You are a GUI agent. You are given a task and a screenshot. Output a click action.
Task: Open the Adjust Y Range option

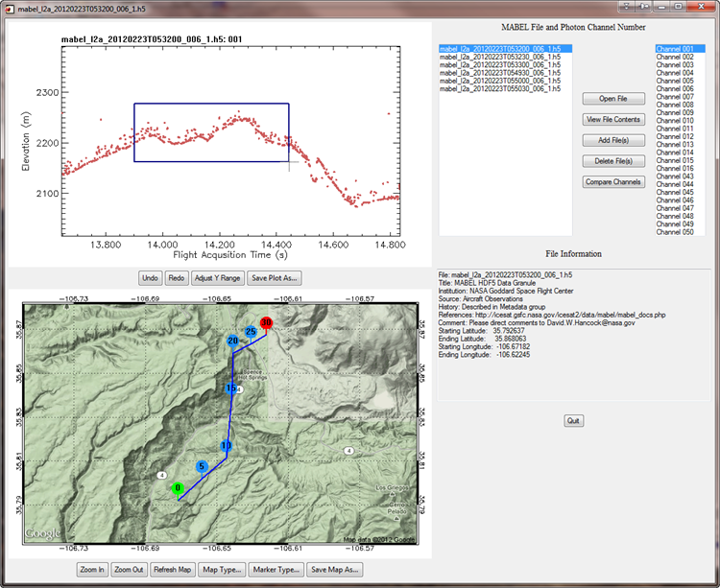(x=217, y=277)
